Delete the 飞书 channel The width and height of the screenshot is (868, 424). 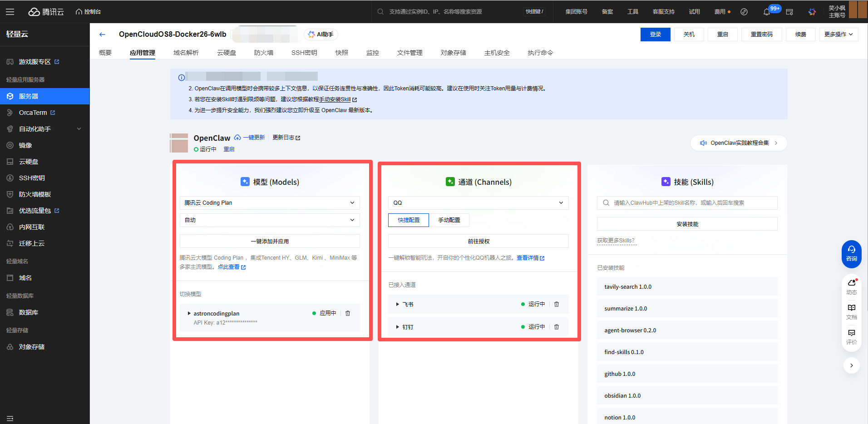557,304
